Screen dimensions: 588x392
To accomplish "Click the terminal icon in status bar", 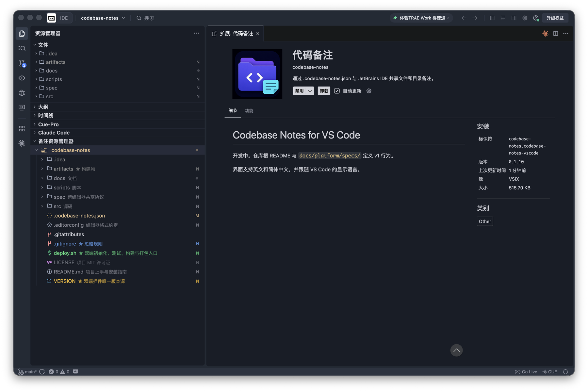I will pos(76,372).
